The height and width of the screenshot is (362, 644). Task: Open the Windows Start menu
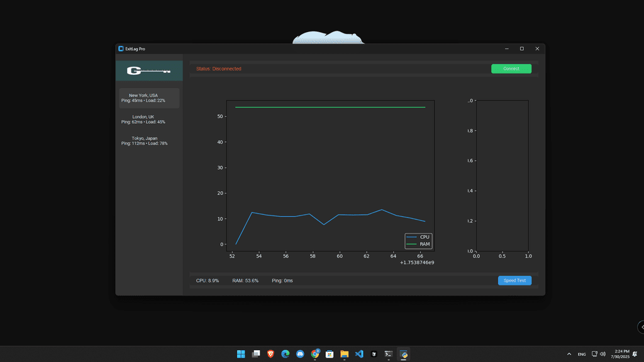tap(241, 354)
